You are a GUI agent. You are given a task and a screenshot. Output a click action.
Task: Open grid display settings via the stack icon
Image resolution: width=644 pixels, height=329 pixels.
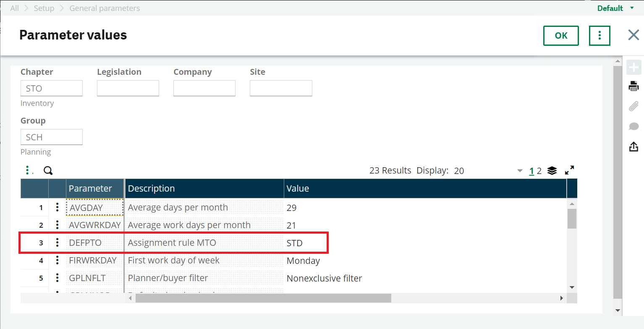tap(552, 171)
